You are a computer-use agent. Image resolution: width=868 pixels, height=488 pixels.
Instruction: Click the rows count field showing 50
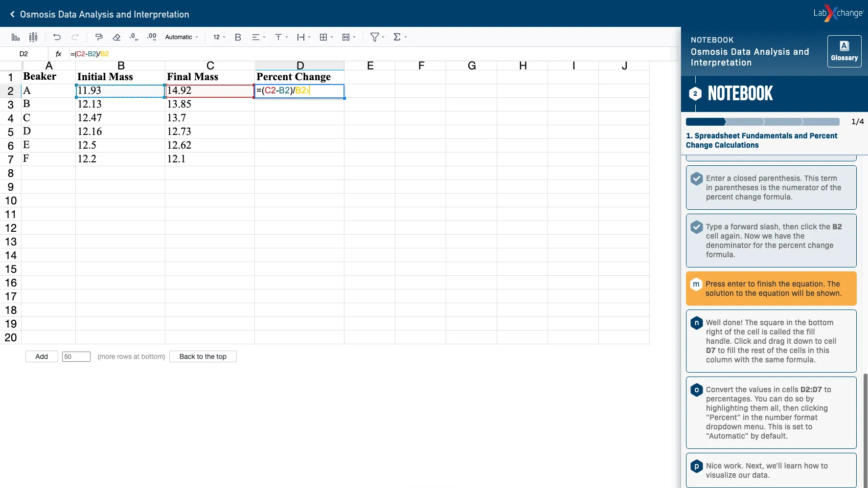(x=76, y=356)
